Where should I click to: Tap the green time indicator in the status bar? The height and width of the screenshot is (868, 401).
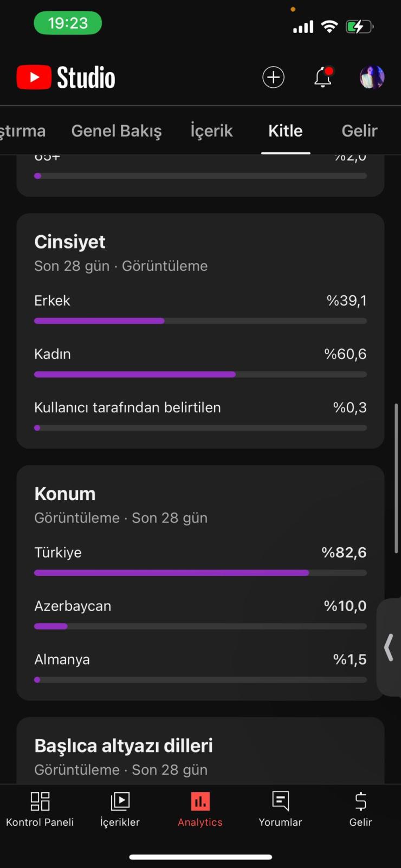click(68, 23)
